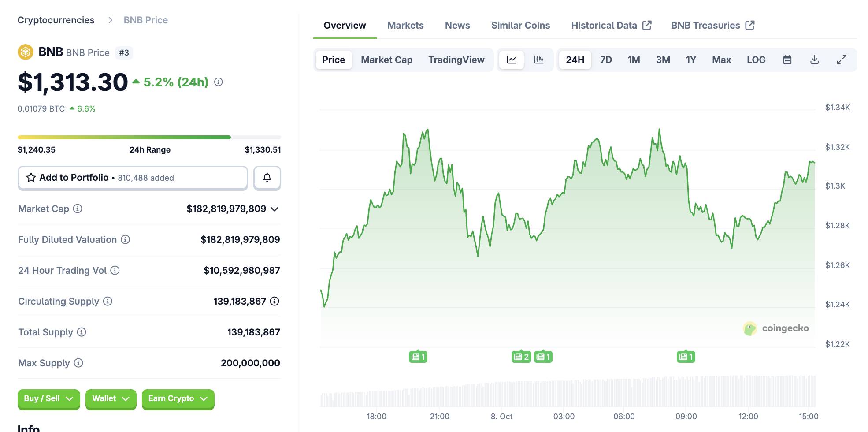Select the 7D time range
868x432 pixels.
[x=606, y=60]
